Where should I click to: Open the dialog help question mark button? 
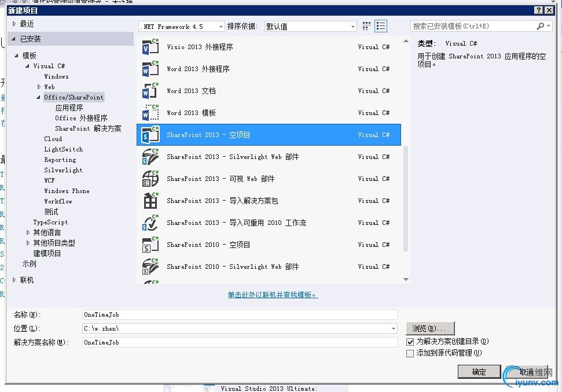pyautogui.click(x=538, y=10)
